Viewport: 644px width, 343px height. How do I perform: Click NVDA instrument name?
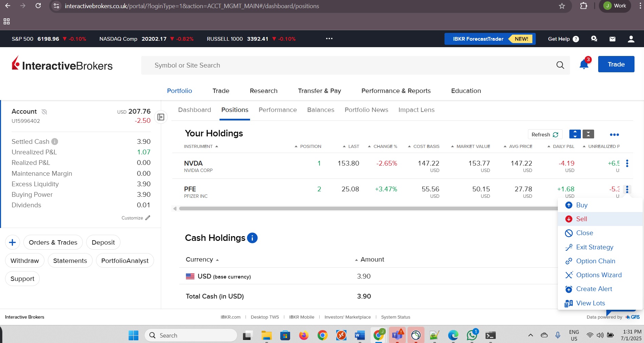(193, 163)
